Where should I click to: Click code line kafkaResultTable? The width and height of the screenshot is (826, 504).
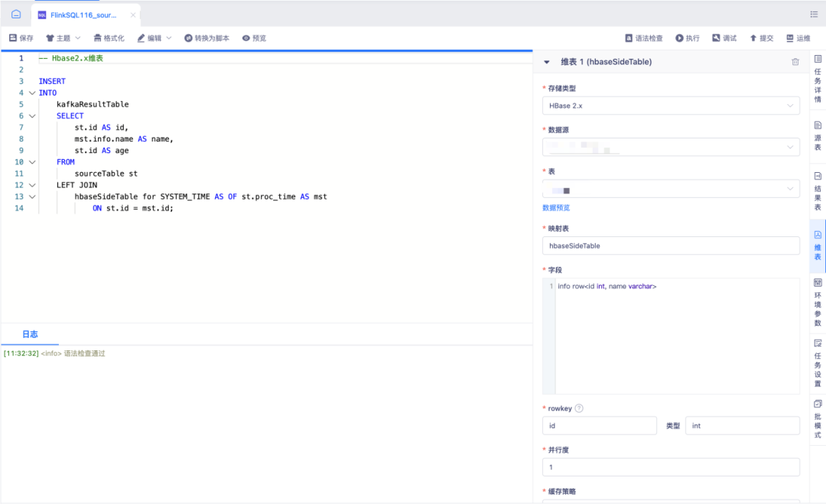click(x=93, y=104)
